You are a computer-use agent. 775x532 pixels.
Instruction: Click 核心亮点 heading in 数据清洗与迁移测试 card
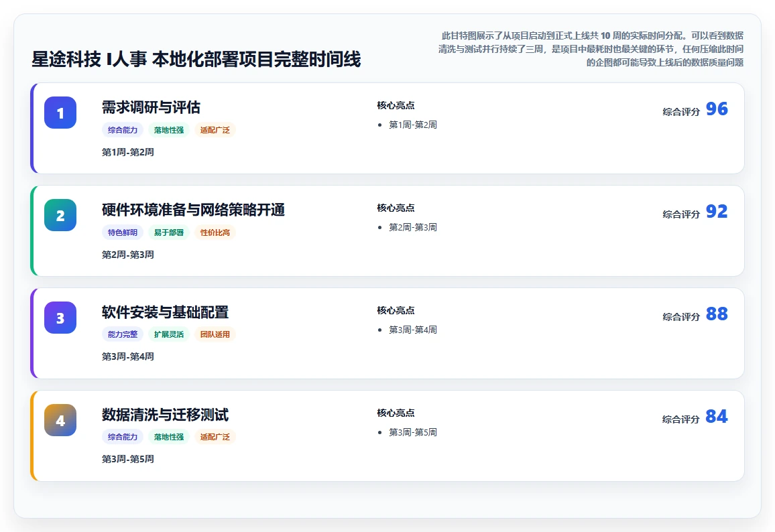396,413
